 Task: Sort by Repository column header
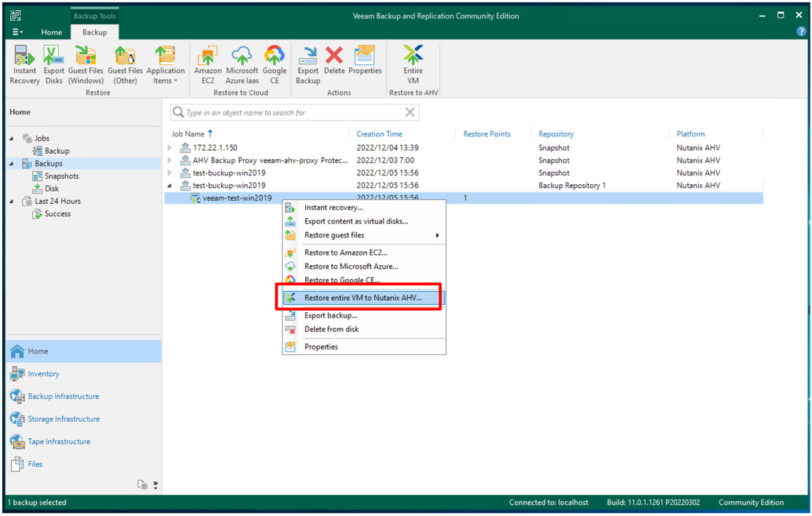(x=556, y=134)
